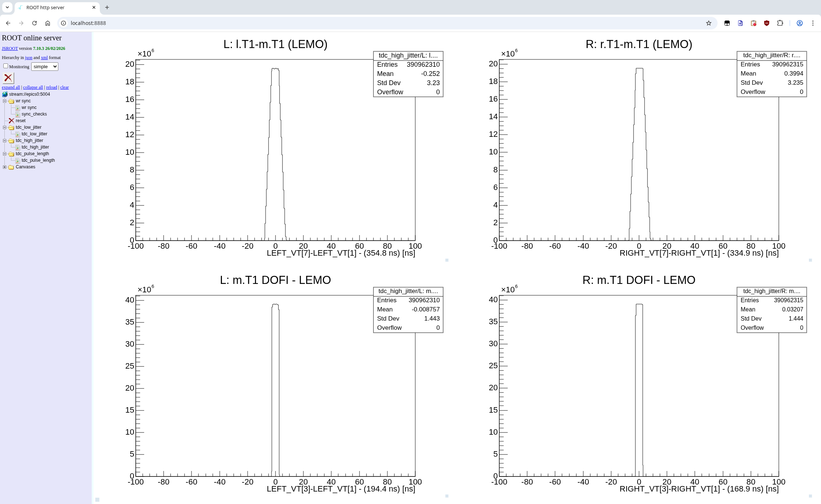
Task: Click the 'L: m.T1 DOFI - LEMO' plot title
Action: 276,280
